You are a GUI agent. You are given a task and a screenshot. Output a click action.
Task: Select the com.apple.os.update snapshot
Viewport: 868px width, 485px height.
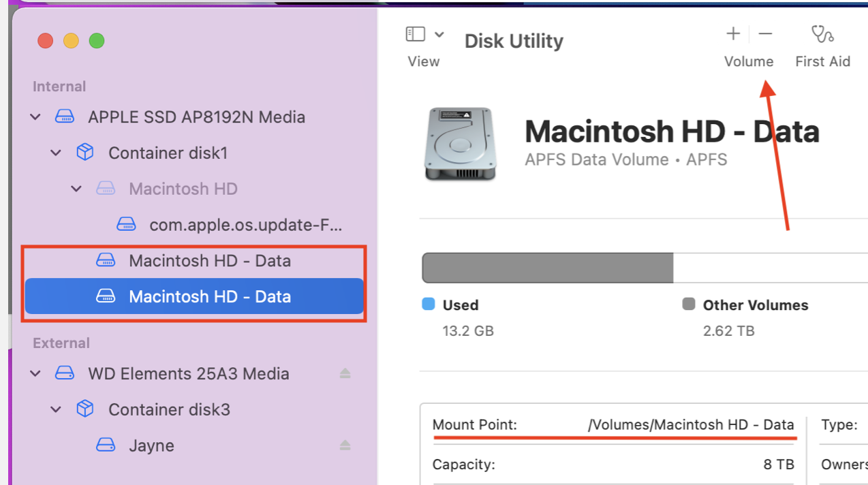245,224
